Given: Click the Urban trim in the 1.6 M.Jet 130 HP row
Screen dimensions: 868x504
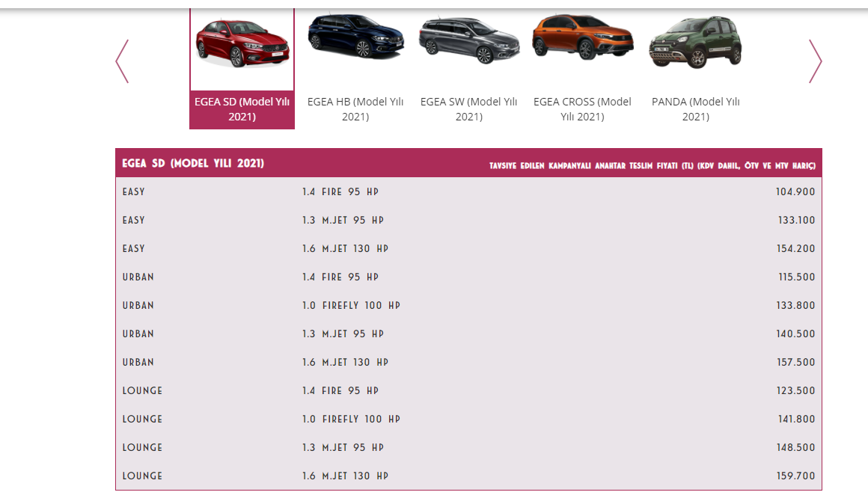Looking at the screenshot, I should (x=138, y=363).
